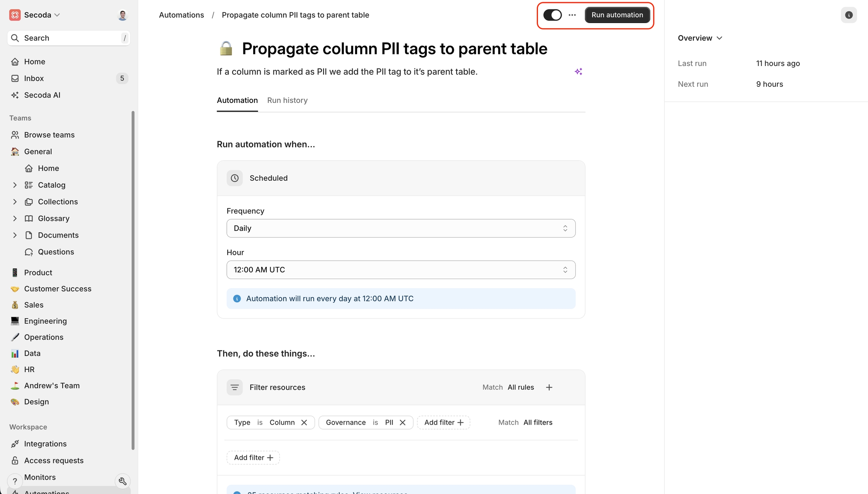Open the Frequency dropdown set to Daily
Image resolution: width=868 pixels, height=494 pixels.
tap(400, 228)
